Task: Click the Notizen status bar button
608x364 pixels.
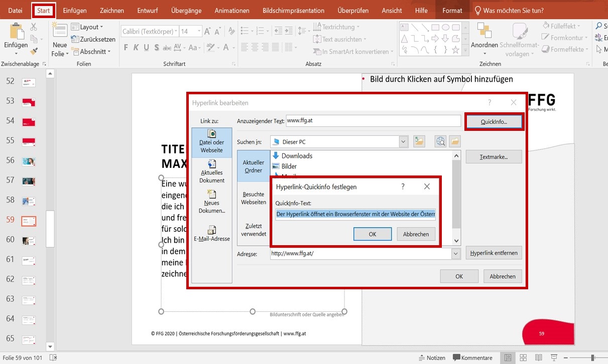Action: [x=432, y=357]
